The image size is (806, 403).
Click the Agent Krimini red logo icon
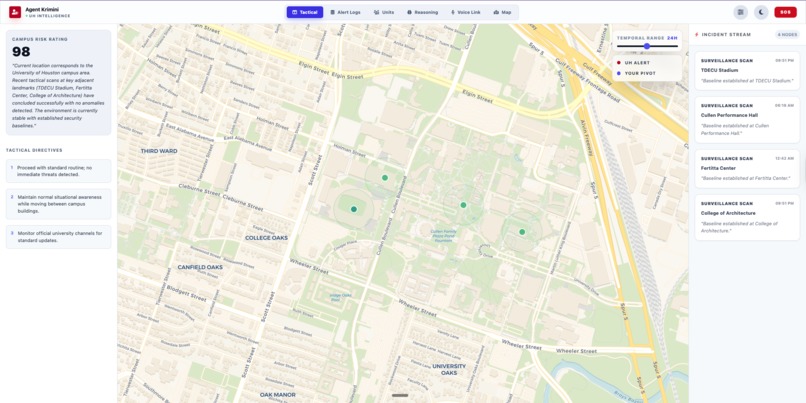15,12
